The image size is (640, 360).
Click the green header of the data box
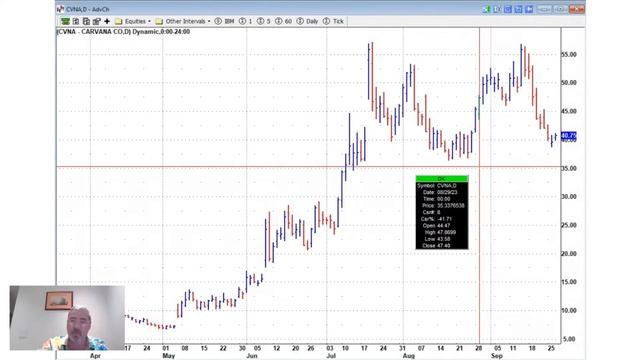click(442, 179)
